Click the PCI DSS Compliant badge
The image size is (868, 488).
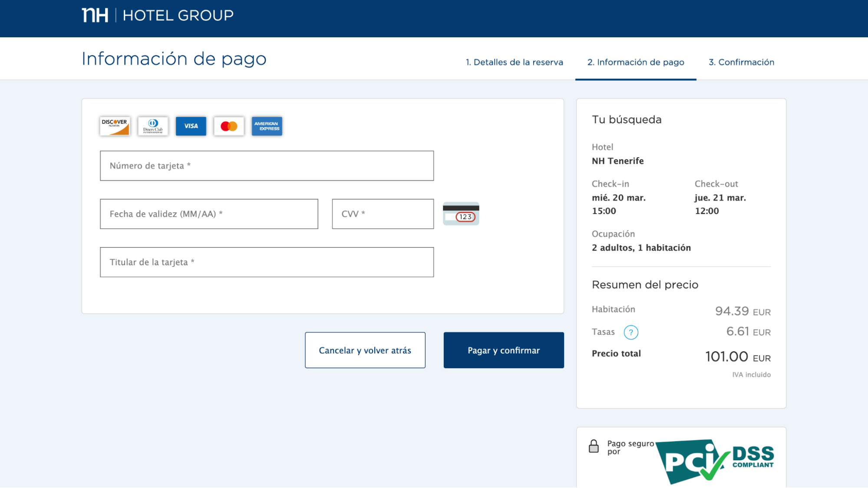click(x=715, y=461)
